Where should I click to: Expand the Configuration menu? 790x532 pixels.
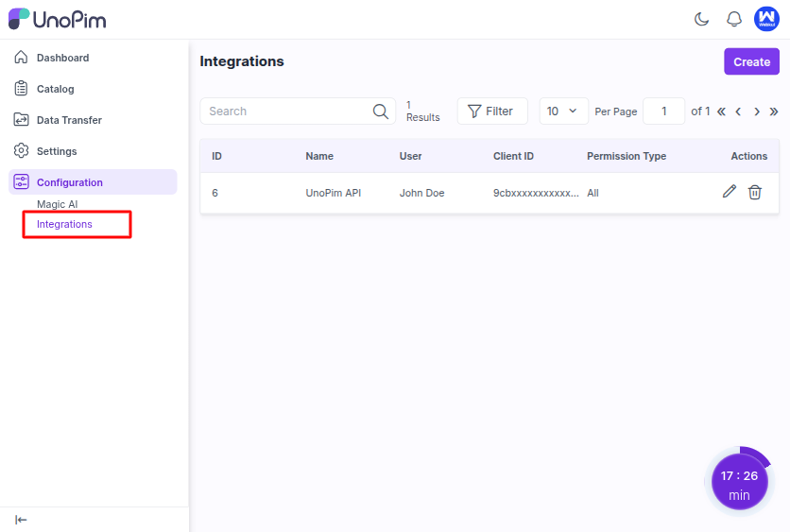pos(70,182)
